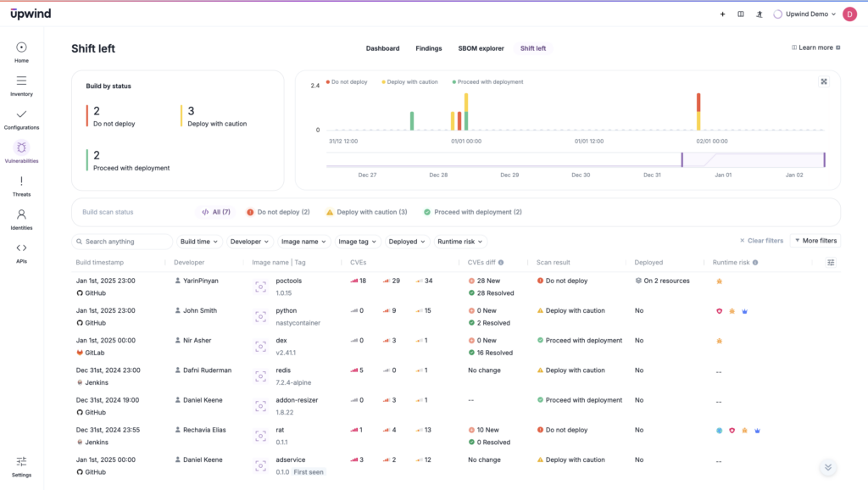Open table column settings via the sliders icon

click(x=830, y=262)
